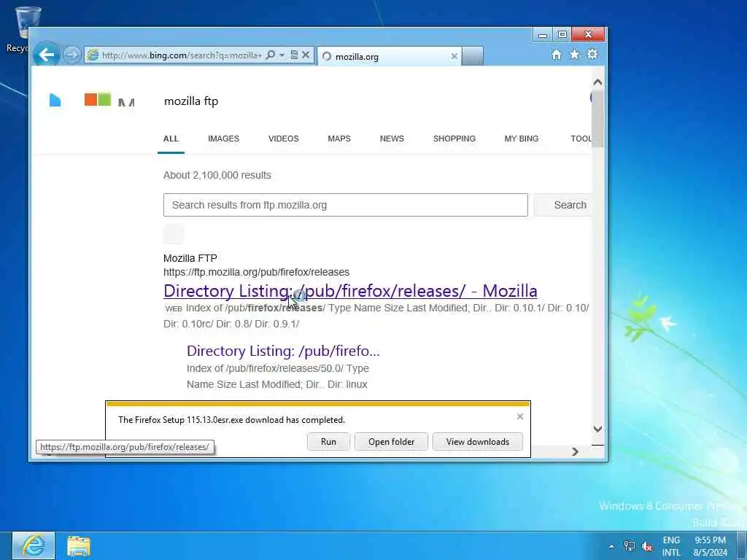Open 'Directory Listing: /pub/firefox/releases/ - Mozilla' link
Image resolution: width=747 pixels, height=560 pixels.
click(350, 290)
